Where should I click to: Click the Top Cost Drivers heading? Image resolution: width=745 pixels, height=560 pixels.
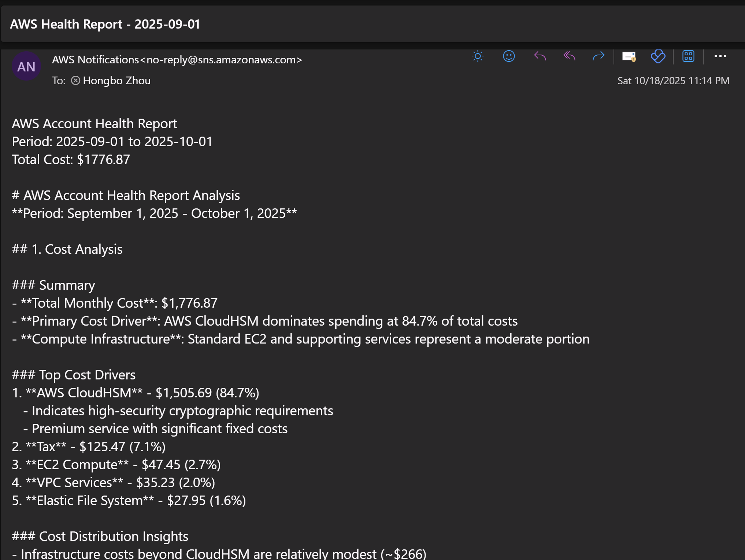74,375
